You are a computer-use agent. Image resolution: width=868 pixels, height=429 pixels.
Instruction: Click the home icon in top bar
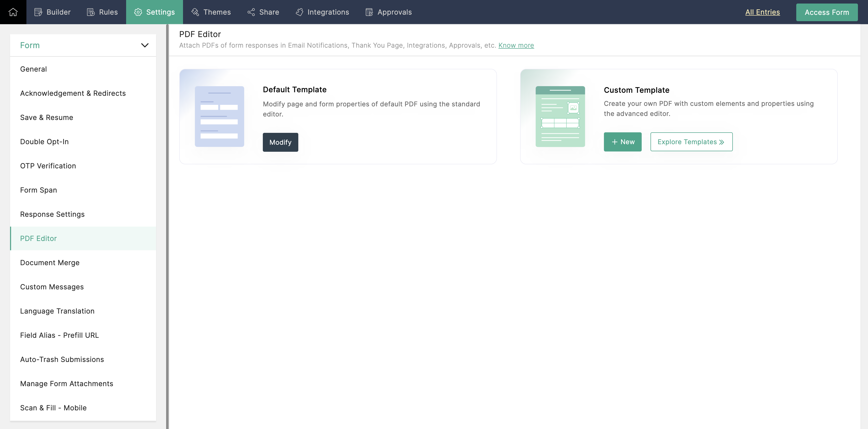[13, 12]
